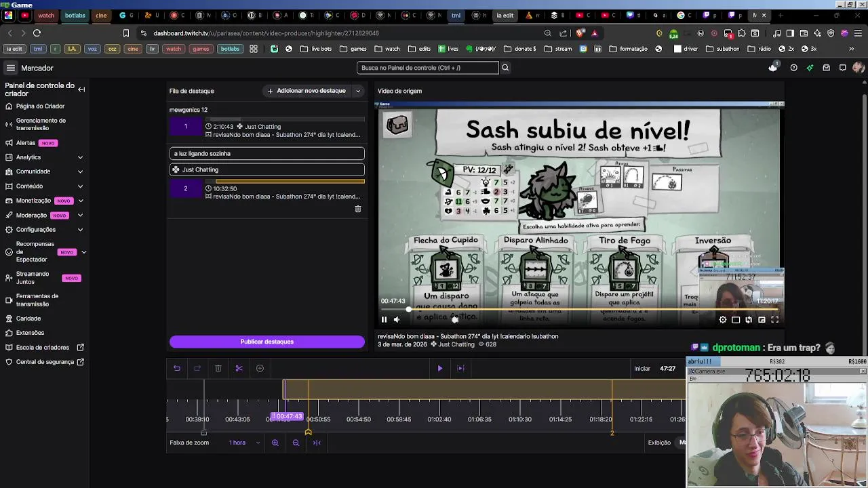Expand the Moderação sidebar section
868x488 pixels.
pyautogui.click(x=80, y=216)
